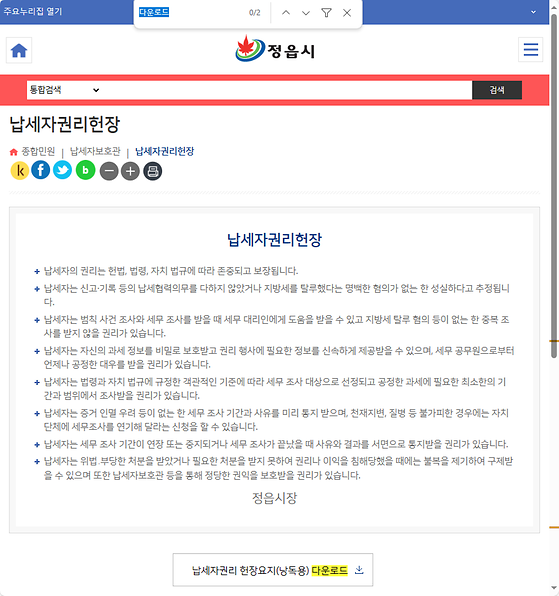Decrease text size with minus icon
The height and width of the screenshot is (596, 559).
coord(109,171)
